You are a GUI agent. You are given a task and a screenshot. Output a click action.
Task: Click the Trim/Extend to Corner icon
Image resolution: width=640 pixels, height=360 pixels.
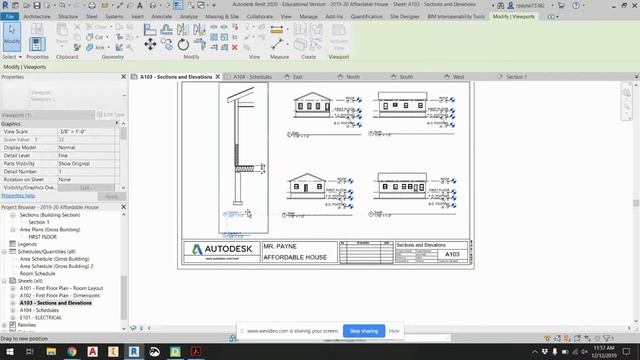click(199, 44)
